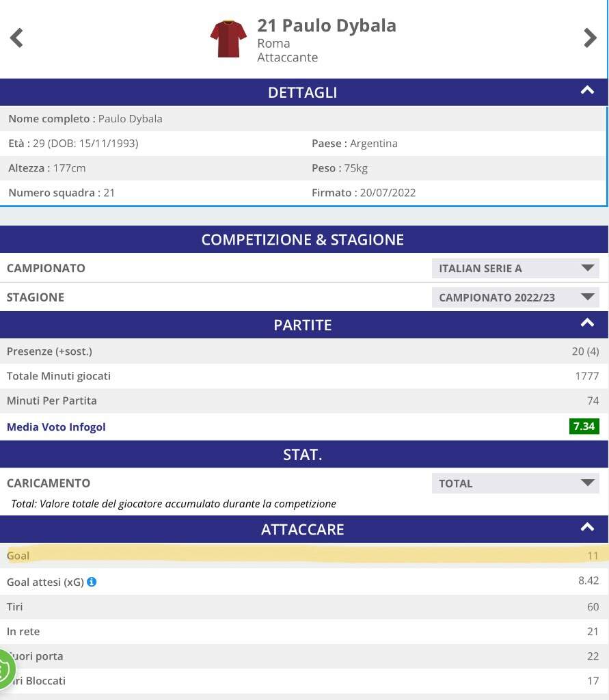Click the 7.34 green rating badge
Viewport: 609px width, 700px height.
584,427
